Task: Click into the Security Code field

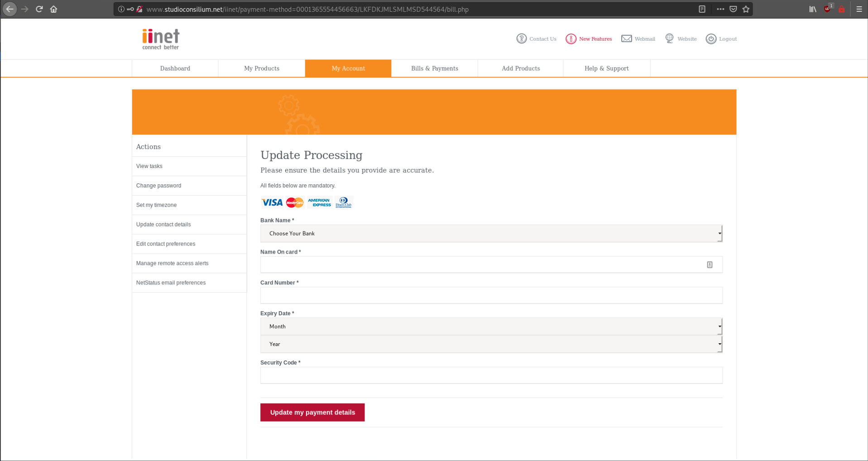Action: (x=491, y=375)
